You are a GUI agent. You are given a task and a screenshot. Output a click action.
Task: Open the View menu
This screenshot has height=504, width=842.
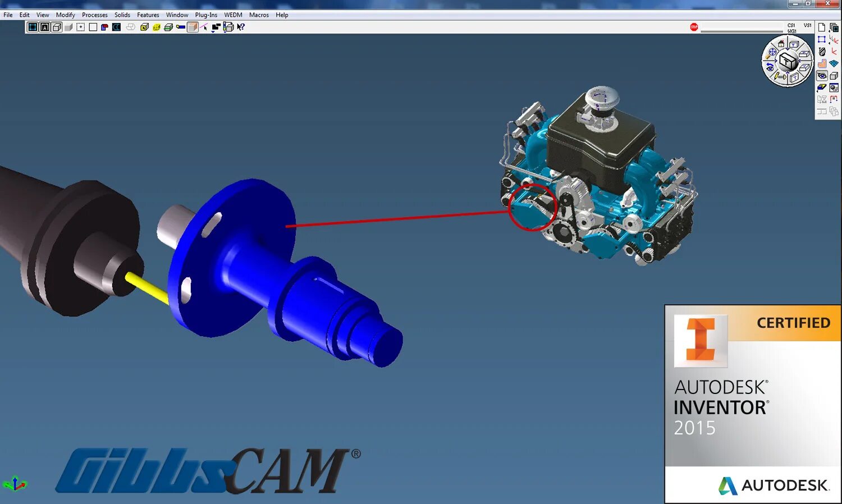pos(43,15)
